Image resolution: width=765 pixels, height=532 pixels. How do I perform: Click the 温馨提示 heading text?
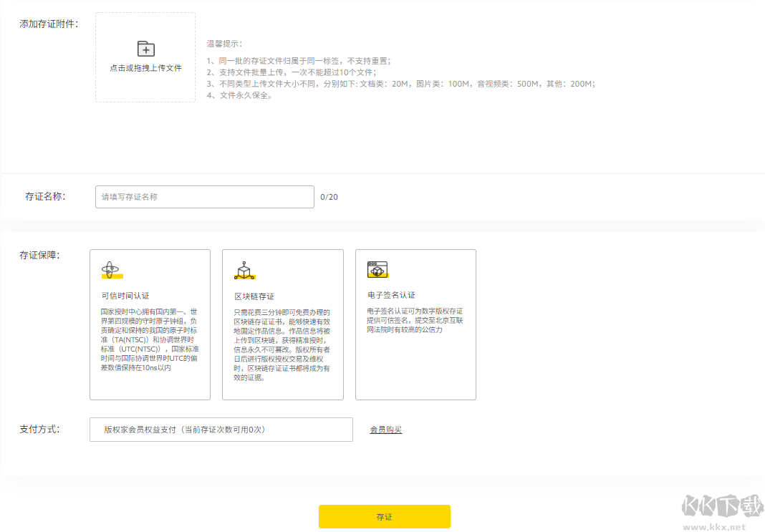[224, 44]
